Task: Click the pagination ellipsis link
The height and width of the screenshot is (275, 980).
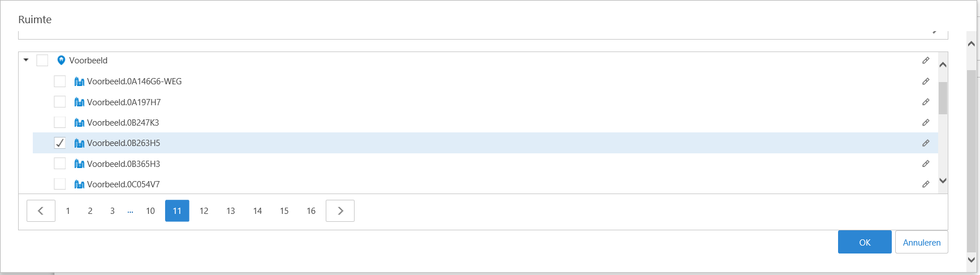Action: pyautogui.click(x=131, y=211)
